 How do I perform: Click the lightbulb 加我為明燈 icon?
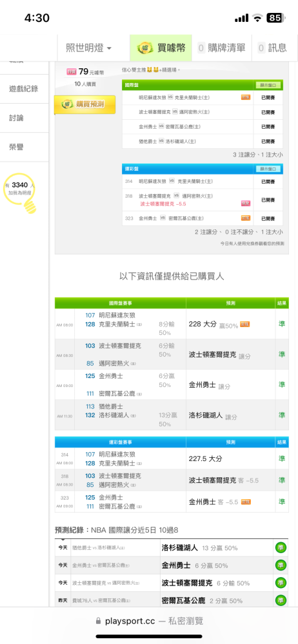(x=21, y=192)
